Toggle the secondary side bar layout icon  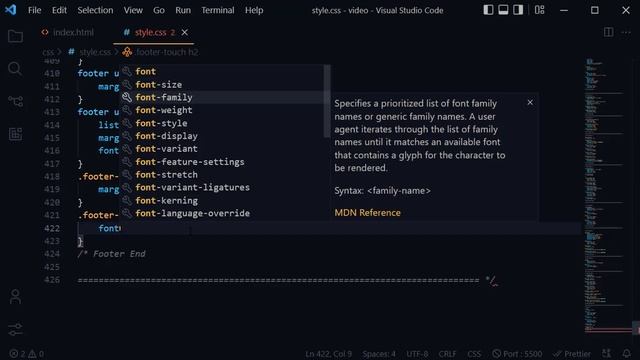(x=518, y=10)
